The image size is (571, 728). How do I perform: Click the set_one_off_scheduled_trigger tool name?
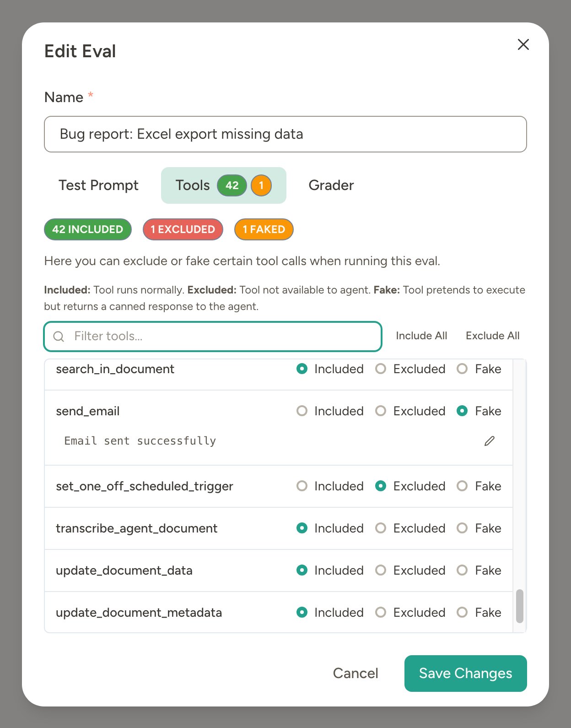(145, 486)
